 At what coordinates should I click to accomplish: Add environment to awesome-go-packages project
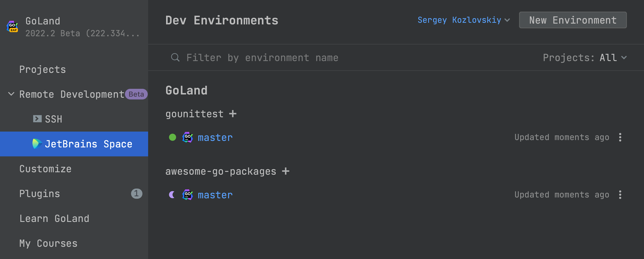click(286, 171)
